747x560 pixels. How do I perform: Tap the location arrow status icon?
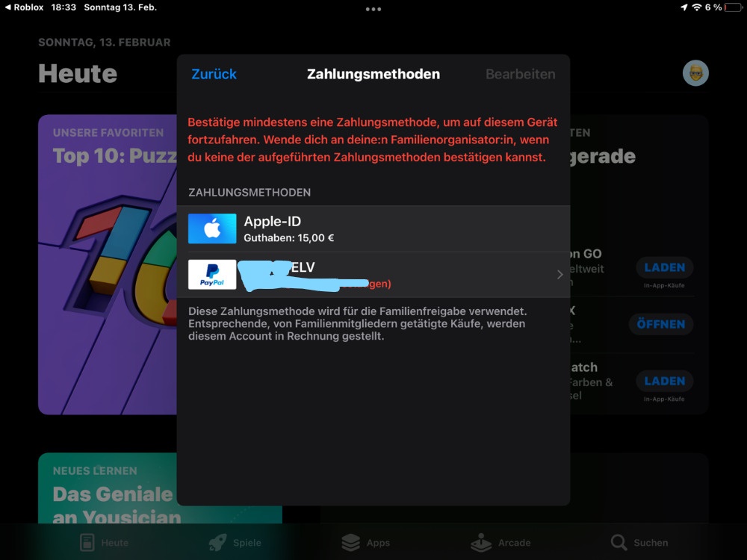pos(684,7)
